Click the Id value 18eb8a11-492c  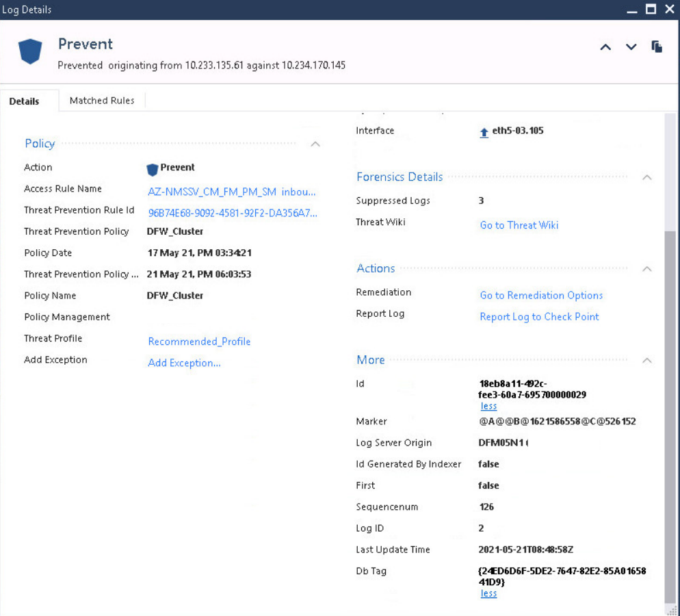tap(532, 389)
